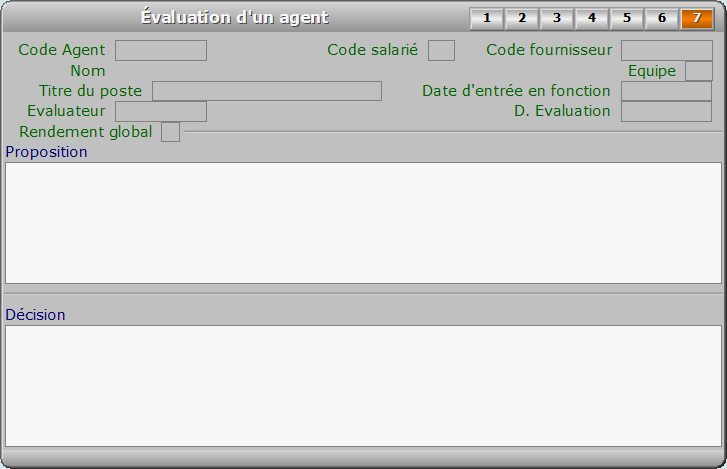Screen dimensions: 727x469
Task: Click the D. Evaluation label
Action: click(562, 111)
